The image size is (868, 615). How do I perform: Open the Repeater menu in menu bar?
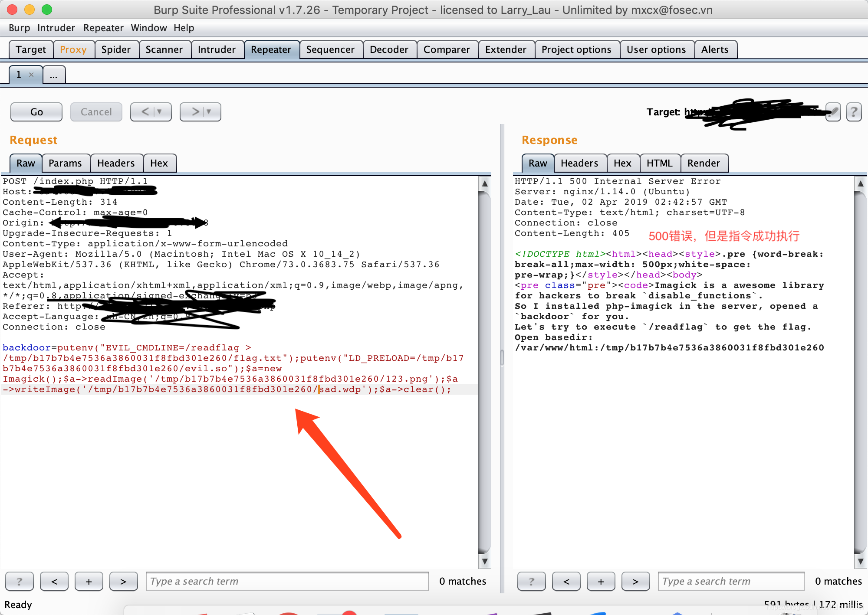click(103, 28)
